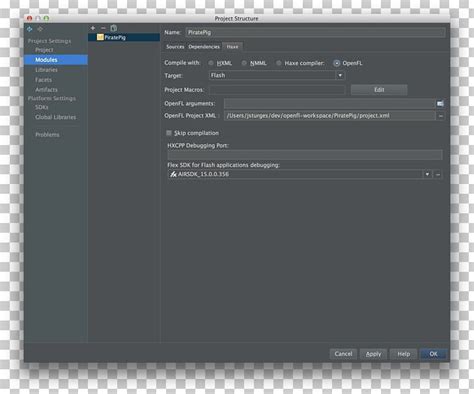Screen dimensions: 474x394
Task: Select Modules in the sidebar
Action: 56,60
